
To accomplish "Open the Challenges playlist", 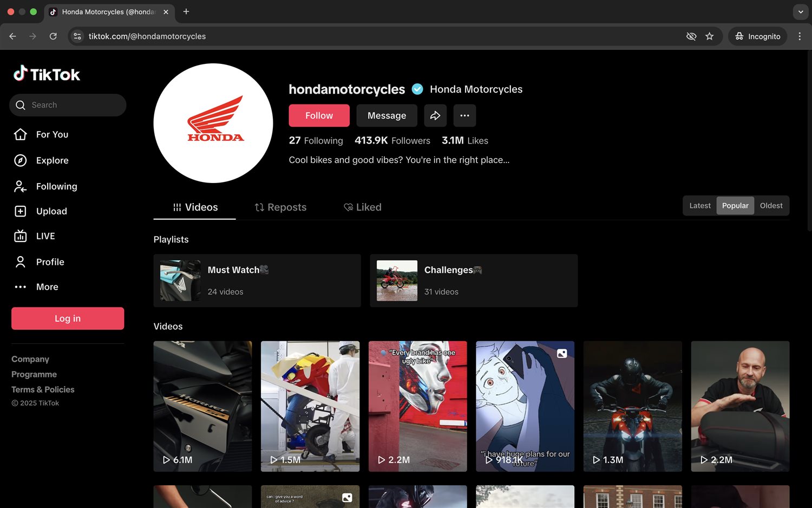I will pyautogui.click(x=474, y=281).
